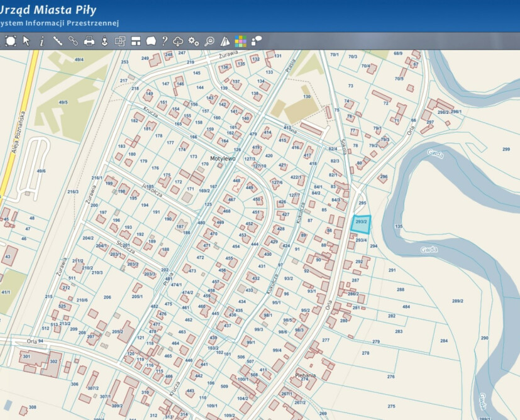
Task: Click the colored grid palette icon
Action: [241, 41]
